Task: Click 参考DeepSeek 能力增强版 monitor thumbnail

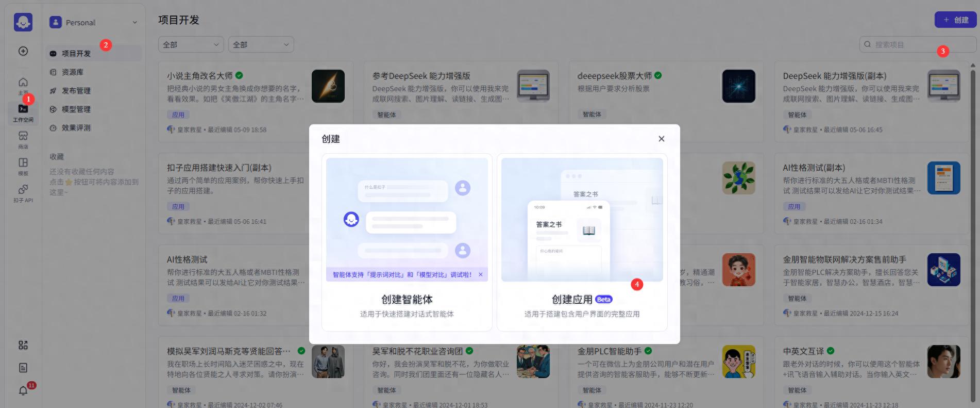Action: 533,86
